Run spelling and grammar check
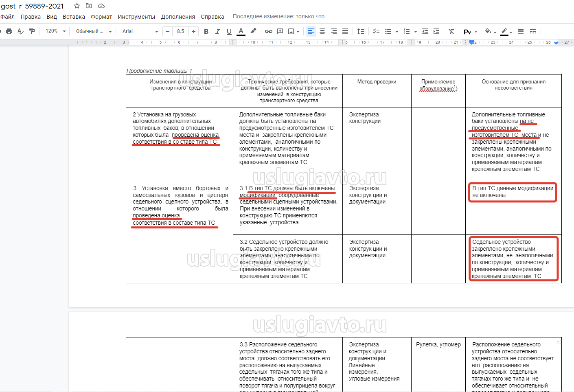574x392 pixels. (x=20, y=31)
